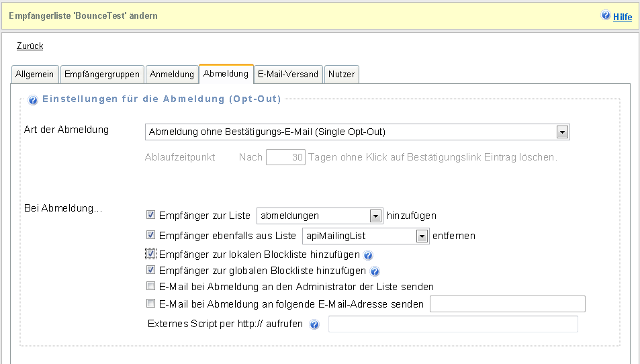Open the 'apiMailingList' dropdown
This screenshot has height=364, width=640.
pos(422,236)
